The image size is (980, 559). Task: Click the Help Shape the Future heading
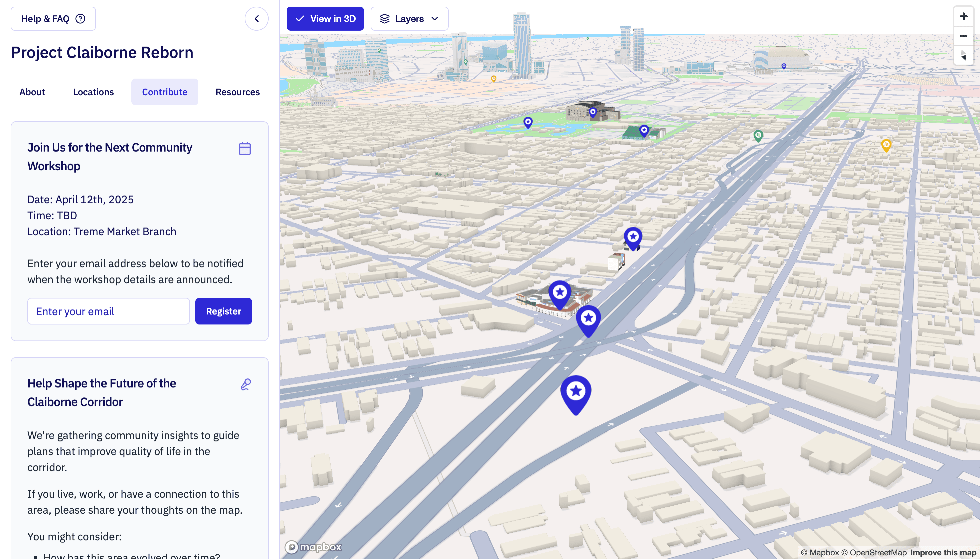101,392
